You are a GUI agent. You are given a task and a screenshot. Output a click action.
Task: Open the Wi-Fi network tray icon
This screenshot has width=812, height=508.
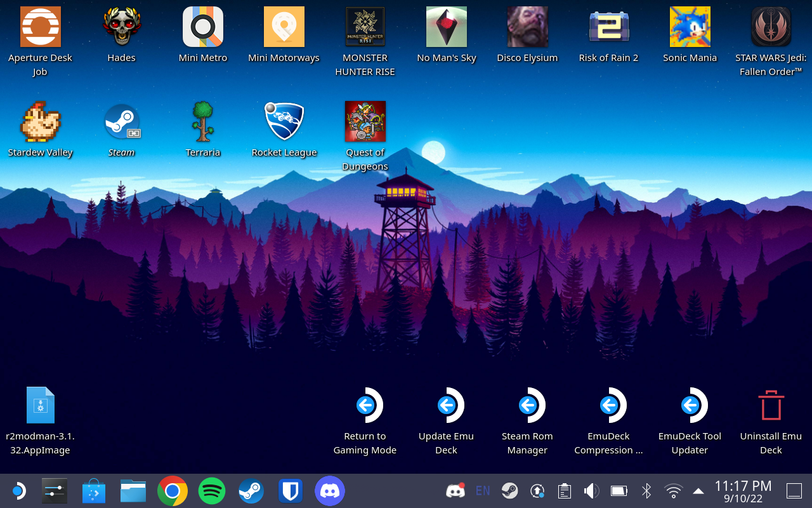tap(674, 491)
